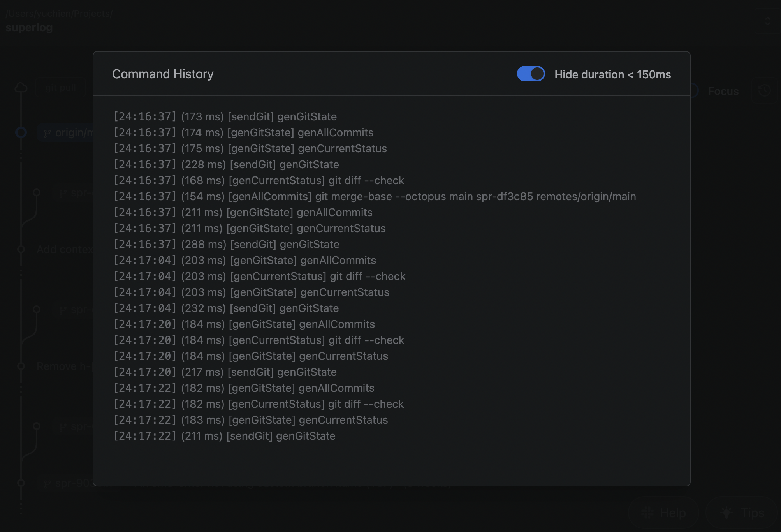Click the Focus button
The image size is (781, 532).
(723, 91)
